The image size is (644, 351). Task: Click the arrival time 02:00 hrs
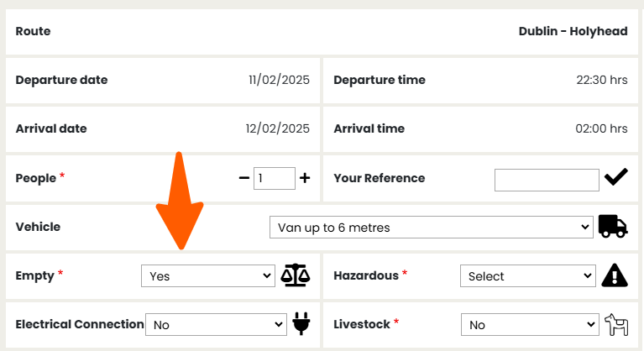click(x=601, y=128)
